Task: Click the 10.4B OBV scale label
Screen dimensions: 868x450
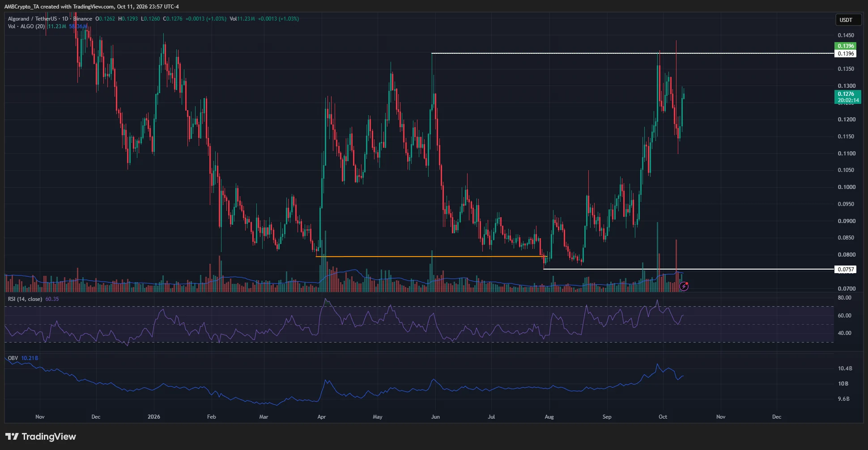Action: point(845,369)
